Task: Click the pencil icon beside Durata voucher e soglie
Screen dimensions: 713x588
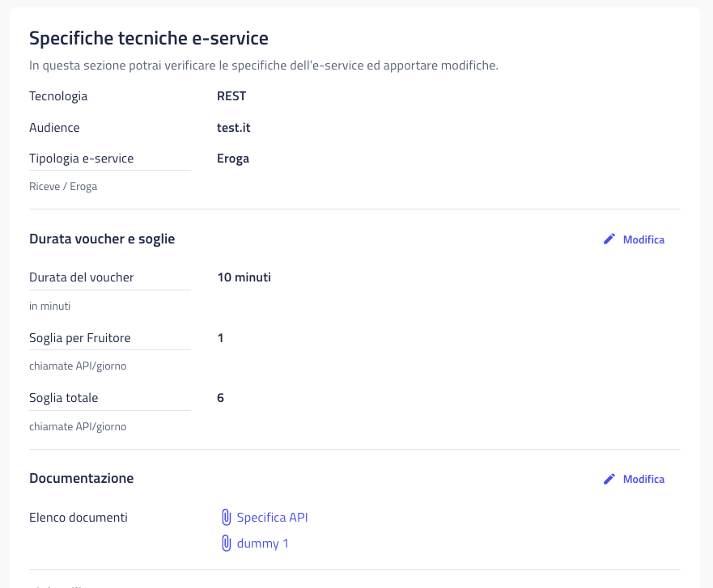Action: 609,239
